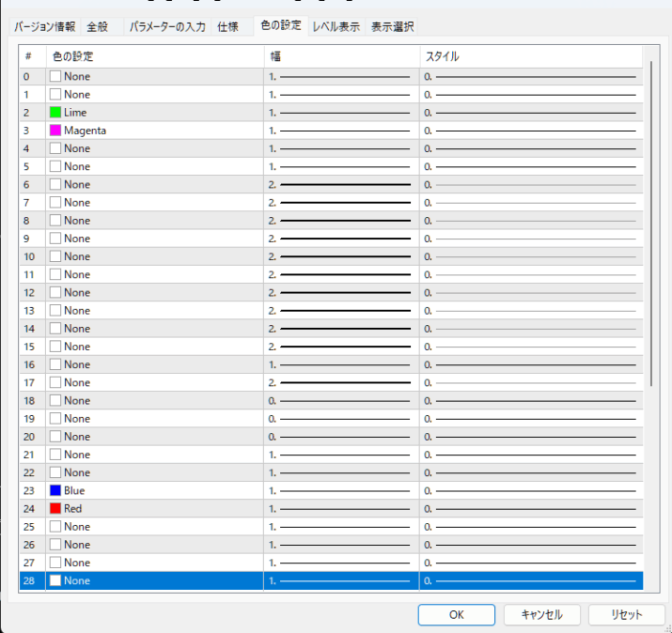Click the empty color swatch in row 19
The width and height of the screenshot is (672, 633).
coord(55,419)
